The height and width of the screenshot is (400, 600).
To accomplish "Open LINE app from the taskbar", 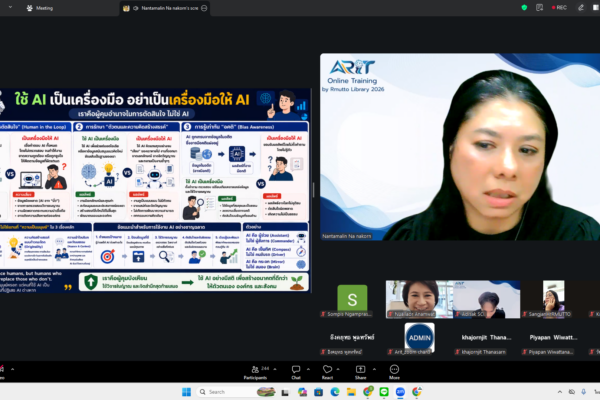I will click(x=384, y=392).
